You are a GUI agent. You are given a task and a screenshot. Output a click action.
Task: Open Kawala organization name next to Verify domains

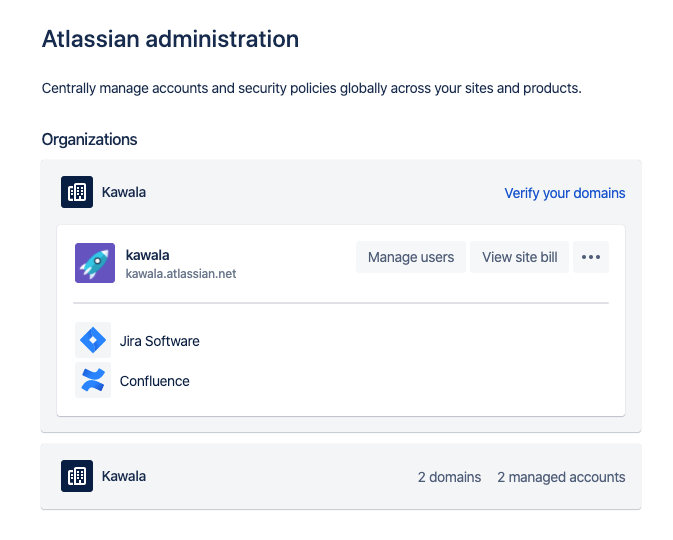[124, 192]
